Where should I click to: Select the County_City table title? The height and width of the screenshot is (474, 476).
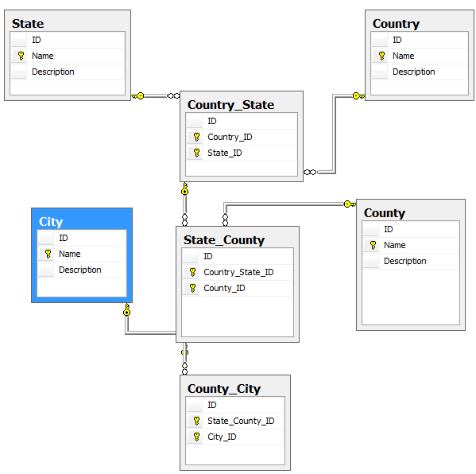click(224, 389)
